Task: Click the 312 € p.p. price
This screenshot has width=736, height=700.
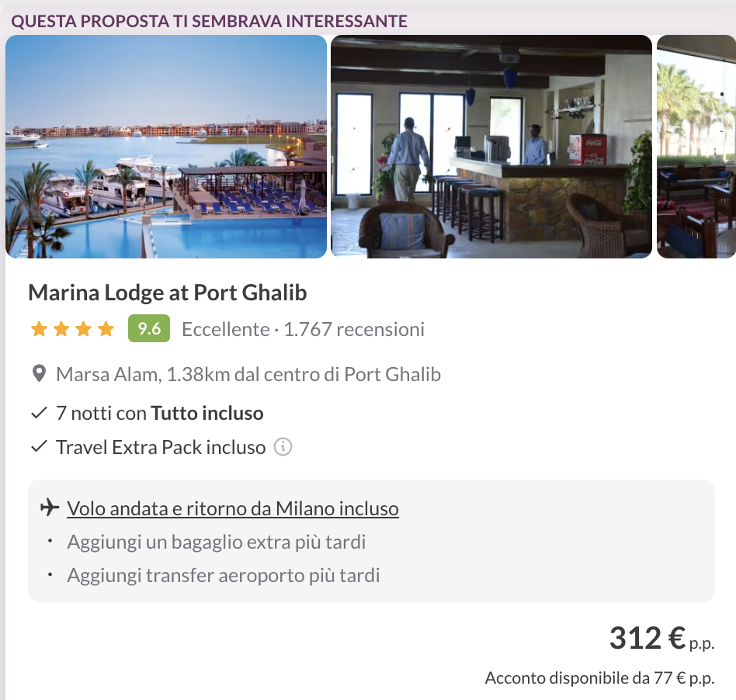Action: point(661,639)
